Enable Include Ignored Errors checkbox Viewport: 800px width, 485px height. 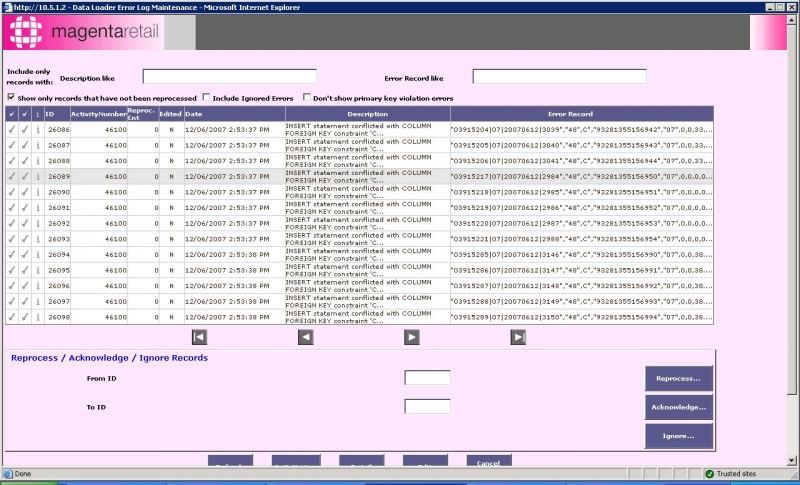coord(206,97)
